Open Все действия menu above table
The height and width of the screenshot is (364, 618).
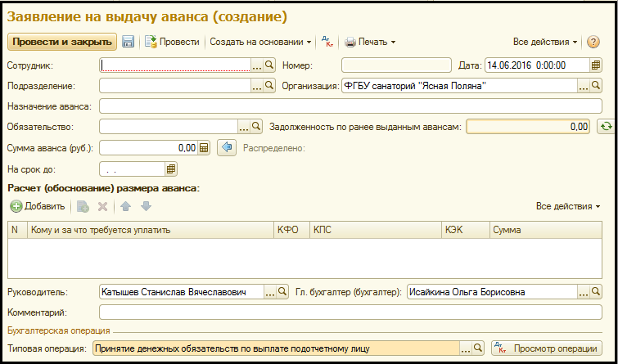[x=567, y=206]
